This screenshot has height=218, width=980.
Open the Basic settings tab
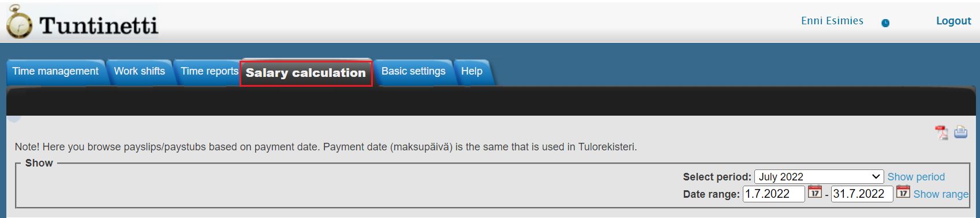tap(413, 72)
